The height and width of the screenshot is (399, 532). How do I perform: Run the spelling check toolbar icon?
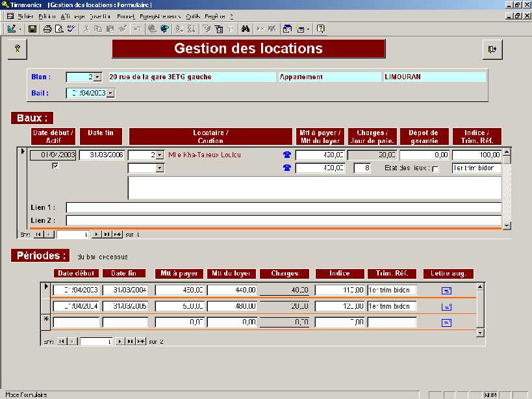click(71, 29)
